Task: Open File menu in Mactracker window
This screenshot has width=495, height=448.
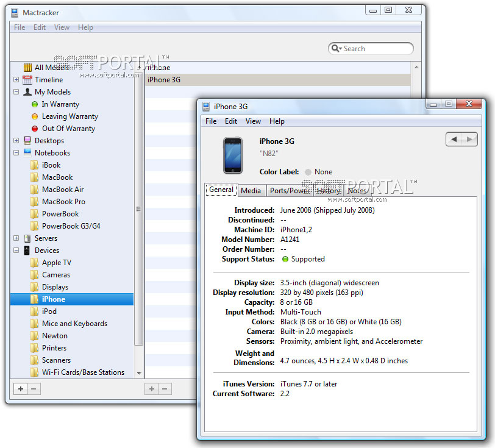Action: point(20,27)
